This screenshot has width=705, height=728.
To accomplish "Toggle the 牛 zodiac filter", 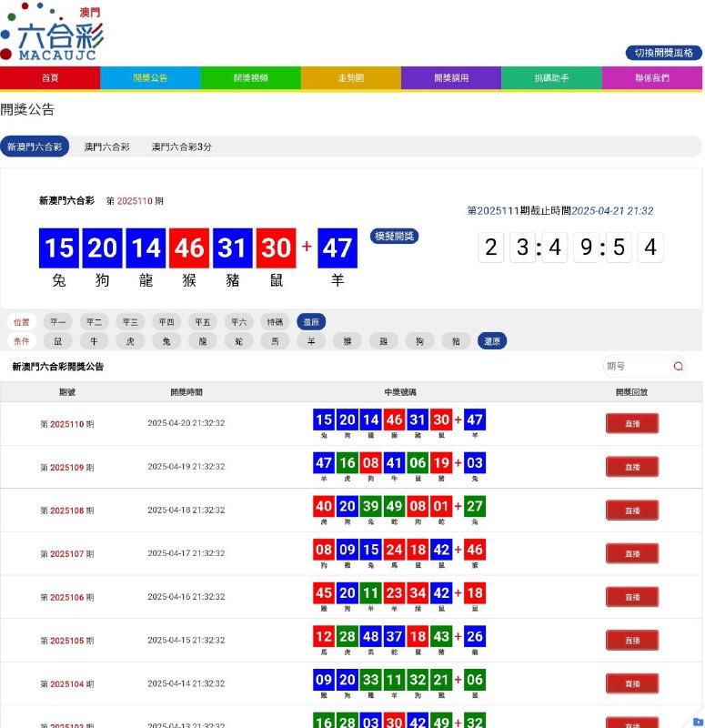I will (94, 341).
